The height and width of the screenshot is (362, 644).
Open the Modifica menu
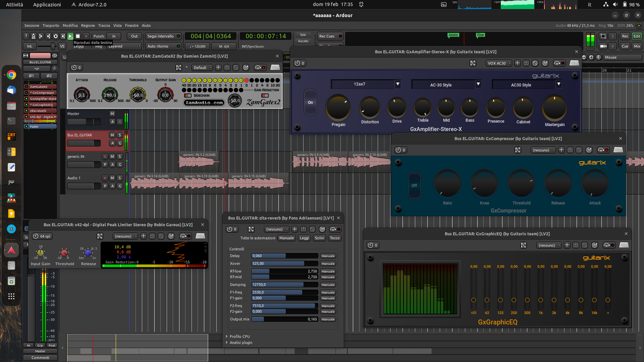(70, 25)
